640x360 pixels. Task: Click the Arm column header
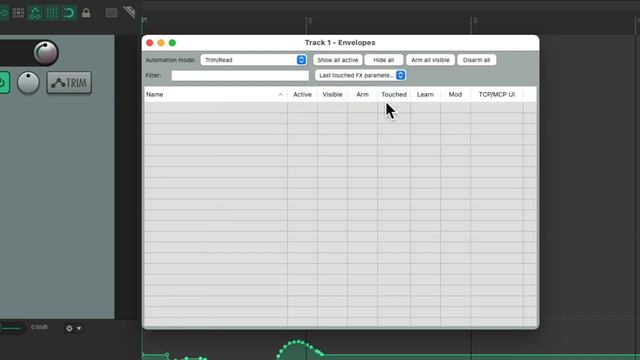click(x=362, y=94)
